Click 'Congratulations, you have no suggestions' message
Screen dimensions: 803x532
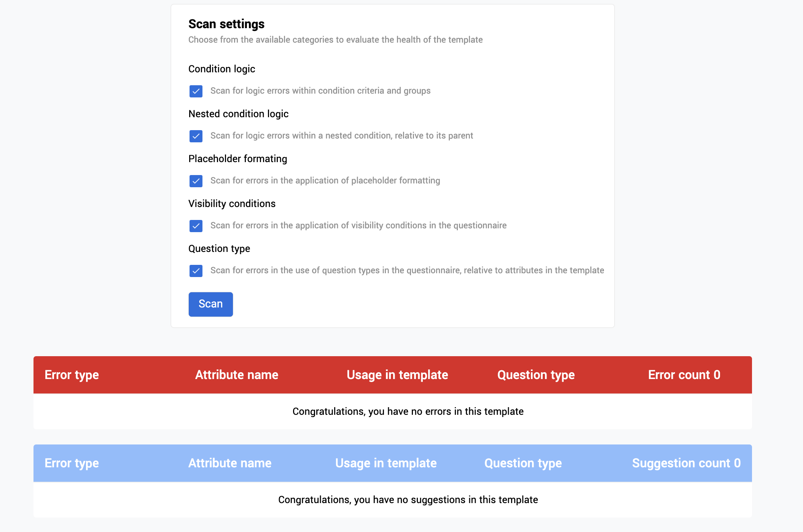click(408, 500)
